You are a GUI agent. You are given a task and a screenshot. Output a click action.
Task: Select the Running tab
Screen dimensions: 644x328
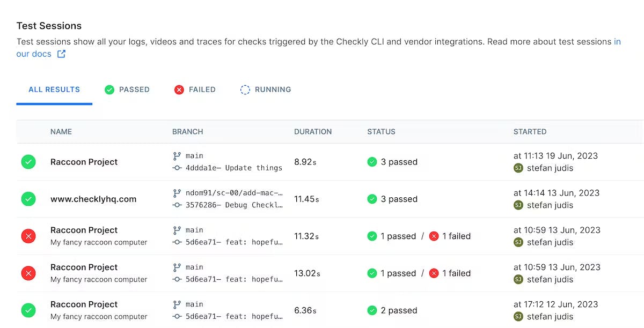click(266, 90)
